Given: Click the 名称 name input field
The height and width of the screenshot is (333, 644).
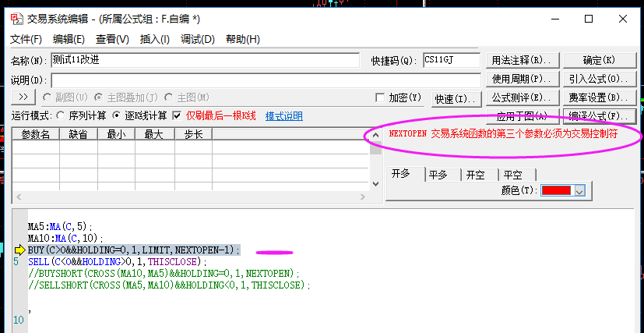Looking at the screenshot, I should click(204, 61).
